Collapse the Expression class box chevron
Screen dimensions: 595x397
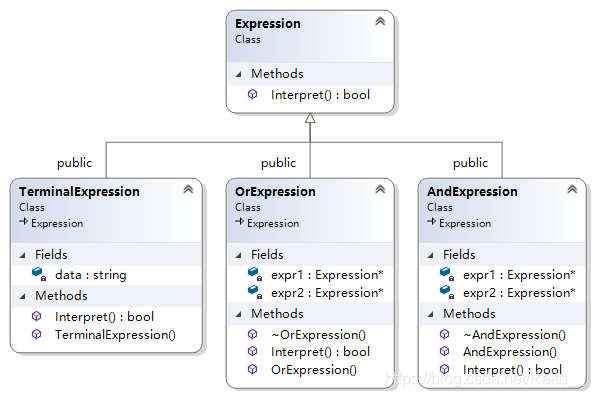380,21
